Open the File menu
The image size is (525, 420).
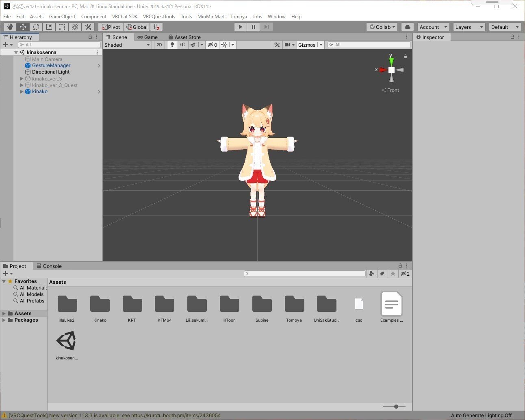point(7,17)
